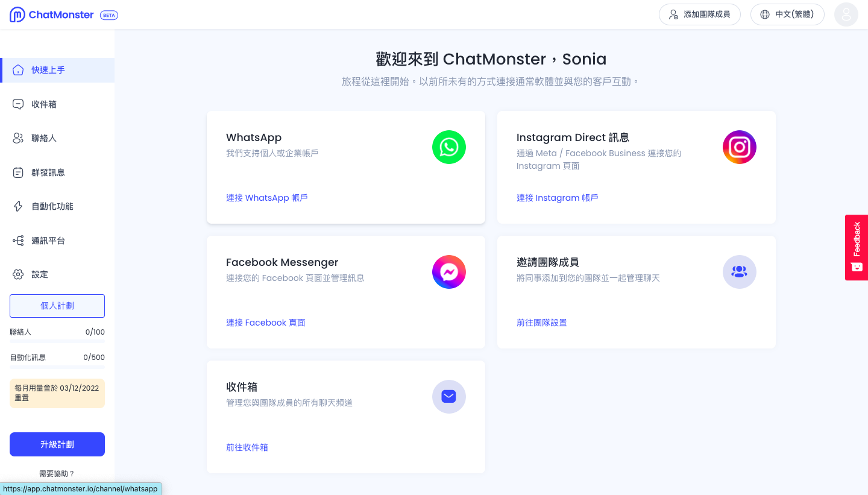868x495 pixels.
Task: Click the people icon for 聯絡人
Action: [x=18, y=138]
